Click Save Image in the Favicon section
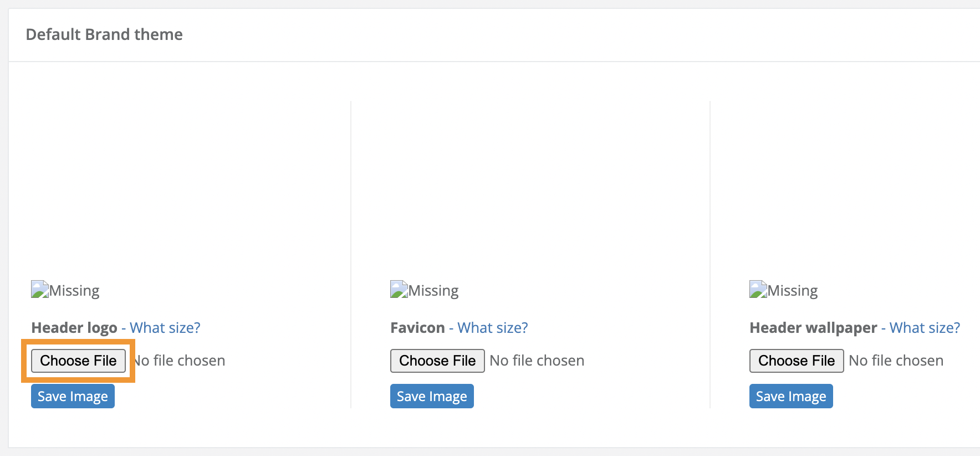Viewport: 980px width, 456px height. 432,396
